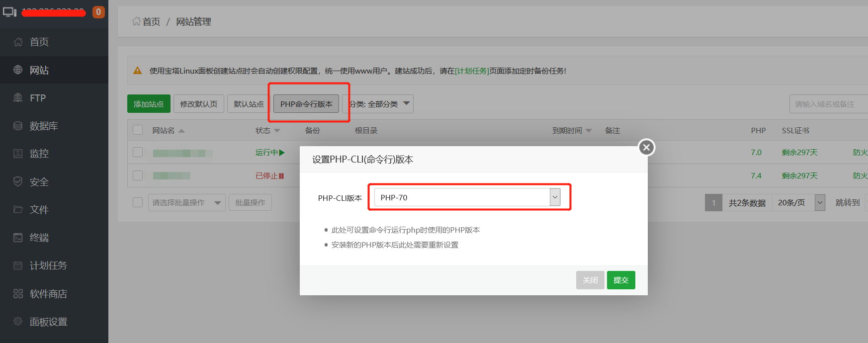Open 终端 in the sidebar menu
Screen dimensions: 868x343
[54, 238]
